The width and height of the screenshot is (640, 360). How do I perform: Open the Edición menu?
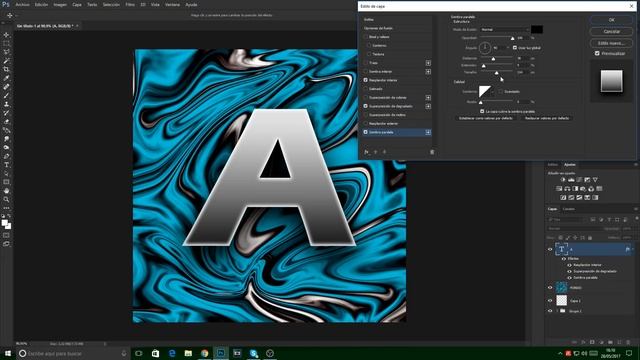point(41,4)
